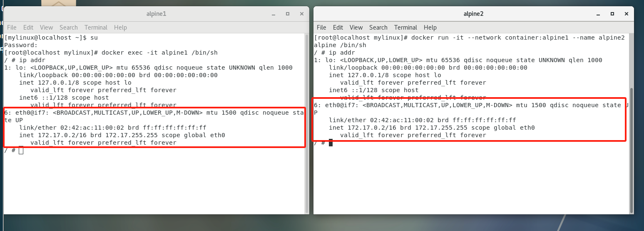Image resolution: width=644 pixels, height=231 pixels.
Task: Open View menu in alpine2 terminal
Action: pyautogui.click(x=356, y=28)
